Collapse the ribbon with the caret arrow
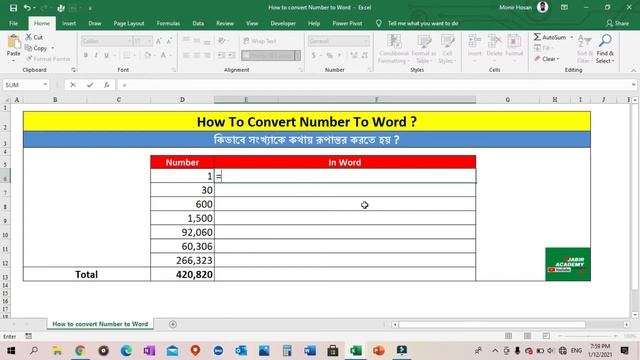The height and width of the screenshot is (360, 640). coord(633,70)
